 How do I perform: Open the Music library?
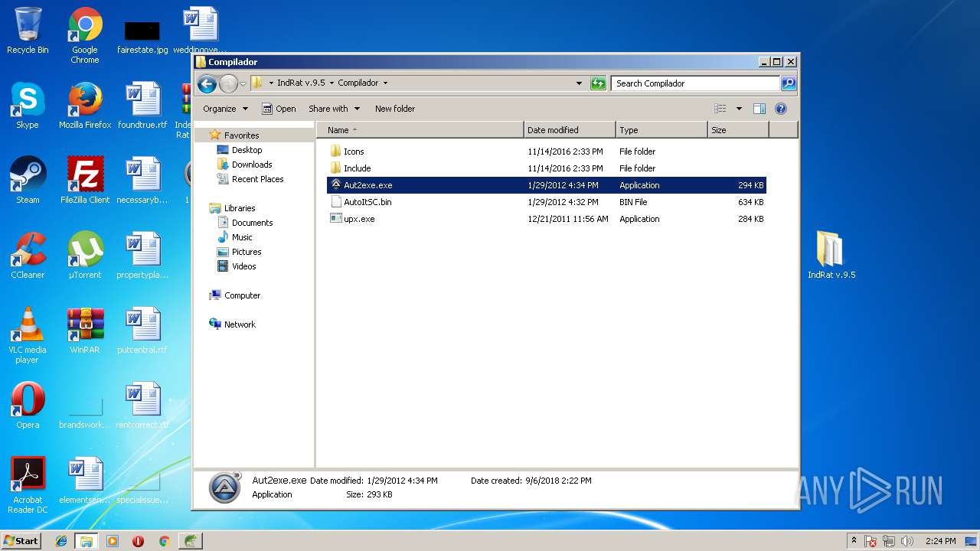tap(242, 237)
